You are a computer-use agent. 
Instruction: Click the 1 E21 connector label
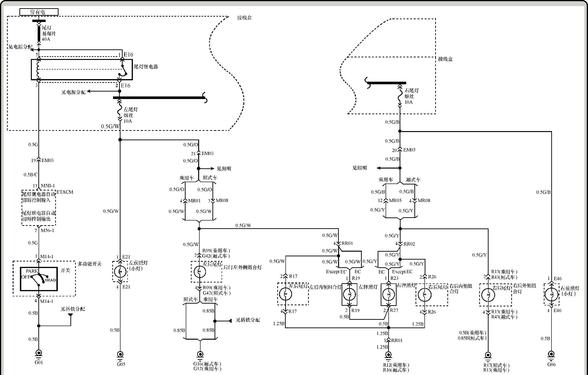pos(123,257)
